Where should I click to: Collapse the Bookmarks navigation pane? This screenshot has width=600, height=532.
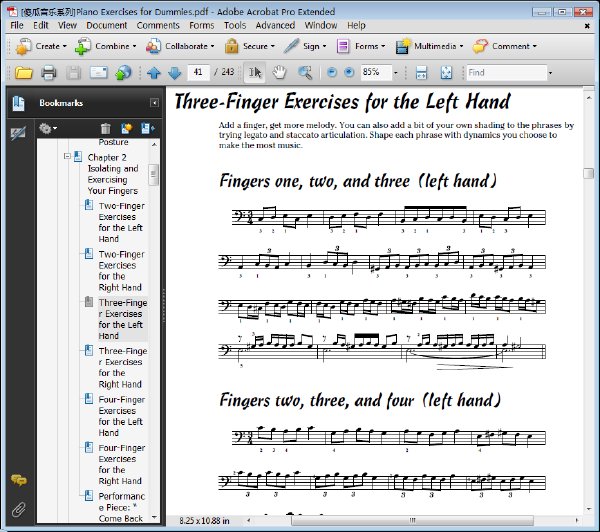click(154, 103)
